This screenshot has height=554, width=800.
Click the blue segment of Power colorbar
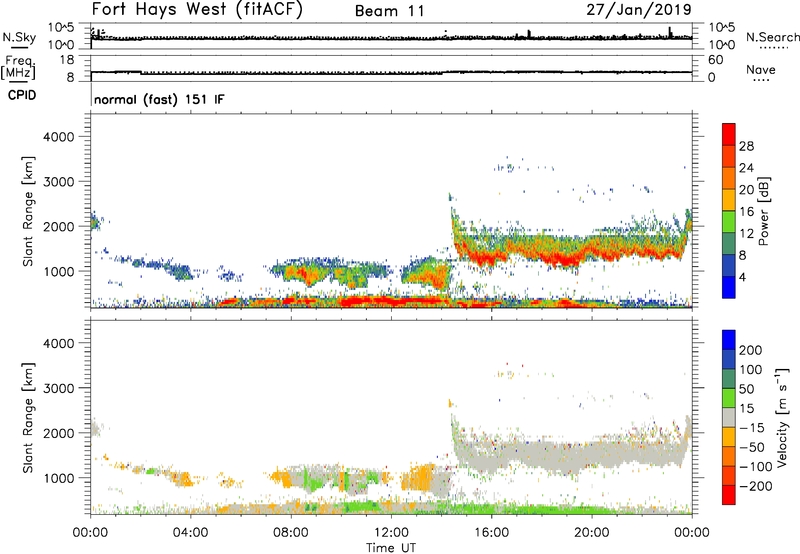pyautogui.click(x=729, y=287)
